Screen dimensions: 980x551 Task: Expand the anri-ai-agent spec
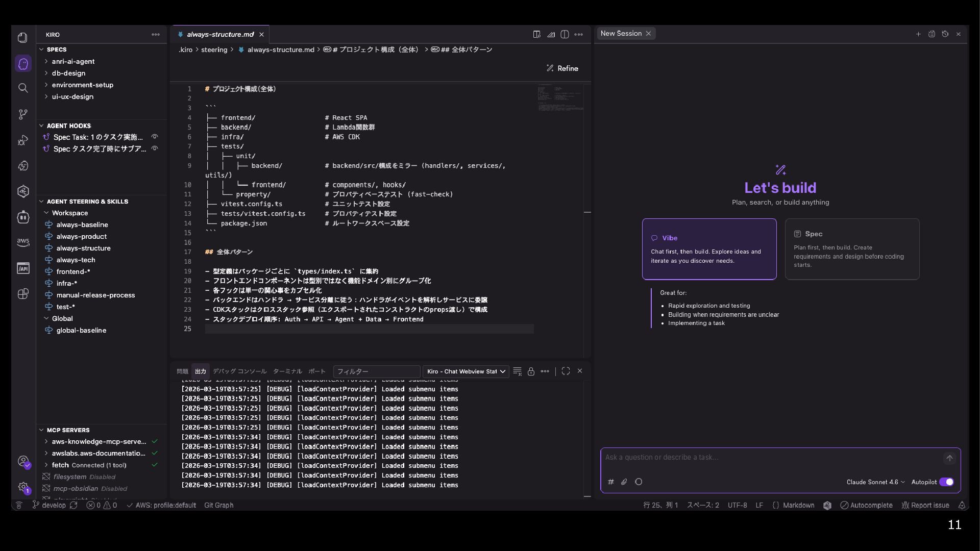pos(46,61)
